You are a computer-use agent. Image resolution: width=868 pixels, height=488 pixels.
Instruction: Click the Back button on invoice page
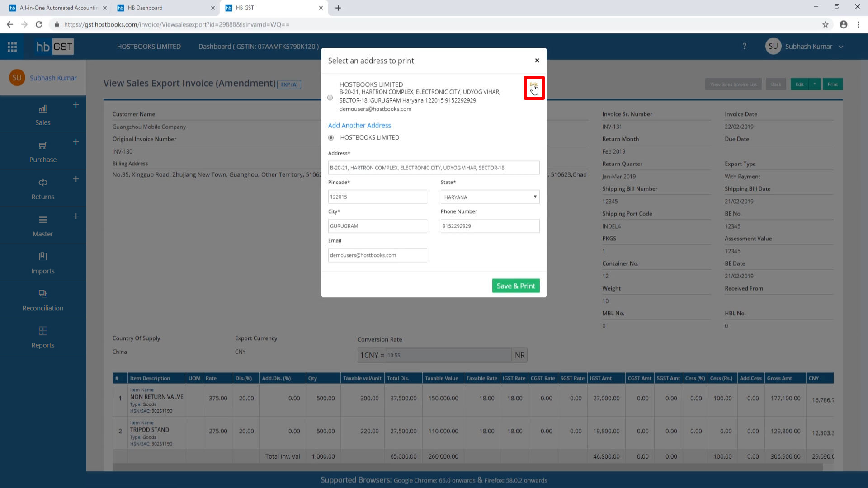coord(776,84)
